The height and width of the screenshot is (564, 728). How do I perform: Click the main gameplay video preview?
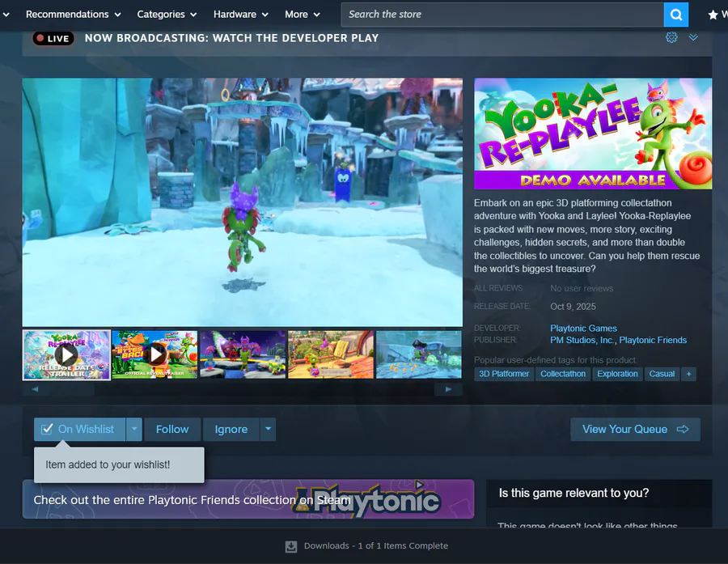pos(243,202)
